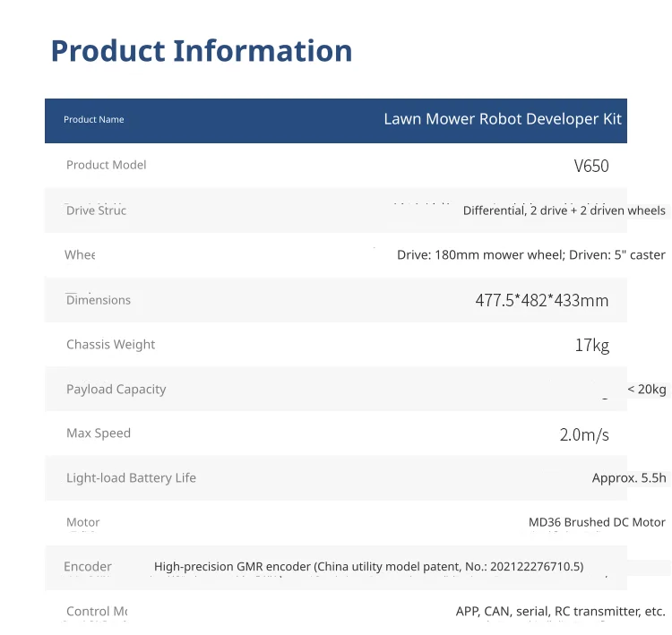Image resolution: width=672 pixels, height=635 pixels.
Task: Click the Dimensions label
Action: point(99,300)
